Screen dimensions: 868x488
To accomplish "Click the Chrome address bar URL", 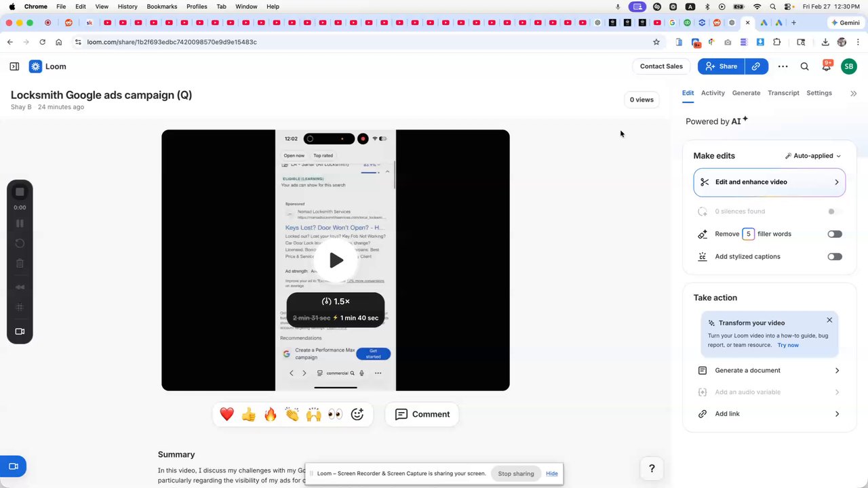I will coord(172,42).
